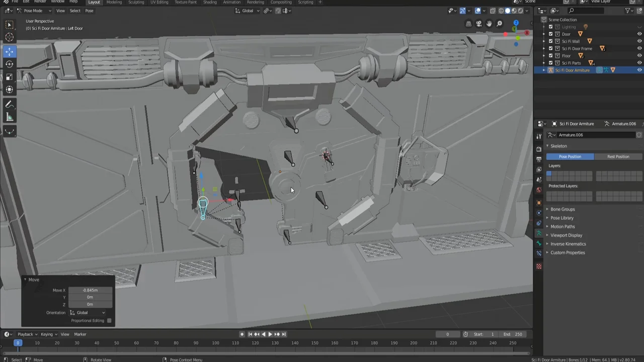Pick the Measure tool
Screen dimensions: 644x362
9,117
